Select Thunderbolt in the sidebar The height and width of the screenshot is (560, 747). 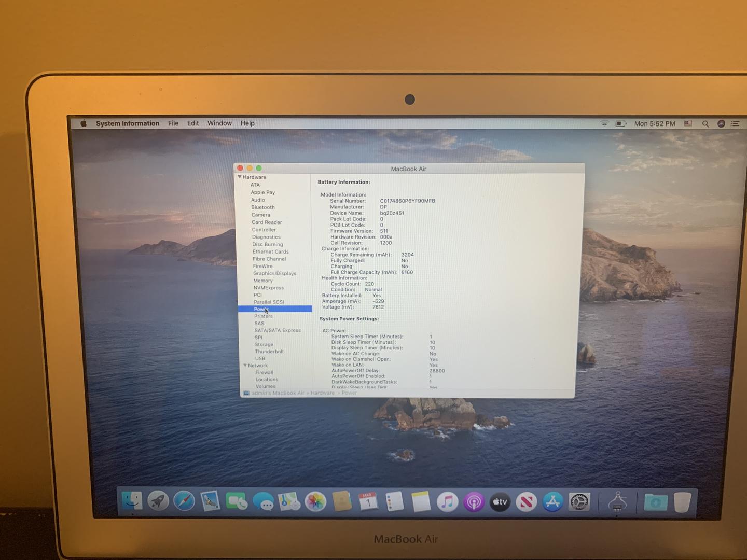coord(269,352)
